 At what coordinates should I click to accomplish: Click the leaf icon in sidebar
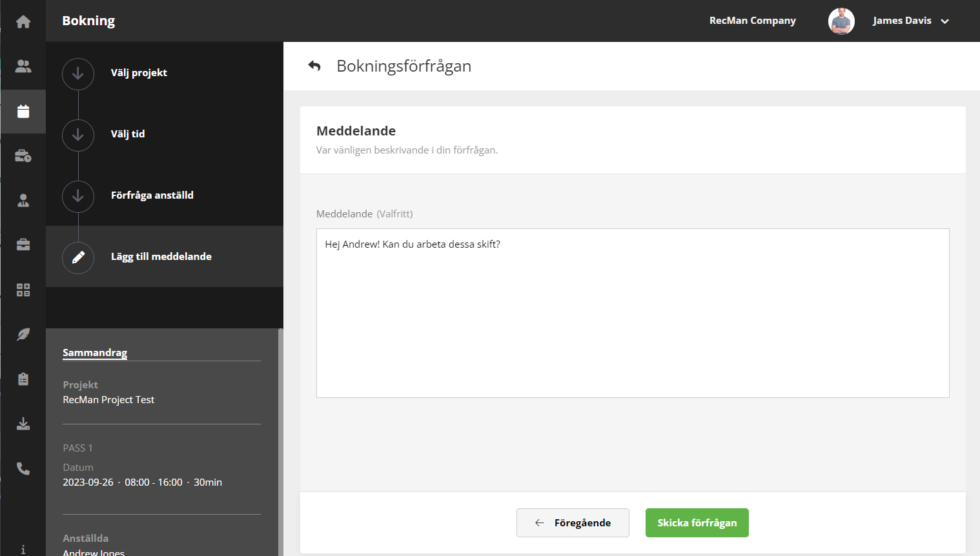[23, 334]
